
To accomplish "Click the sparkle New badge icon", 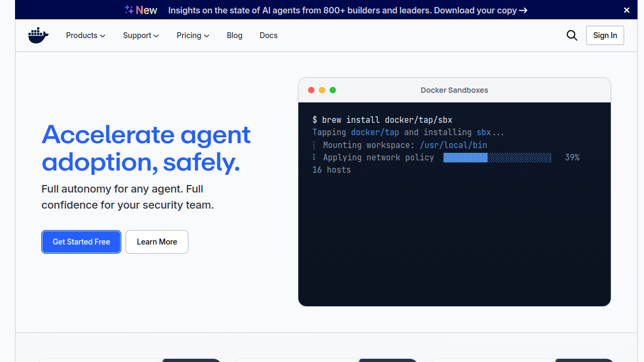I will pos(141,10).
